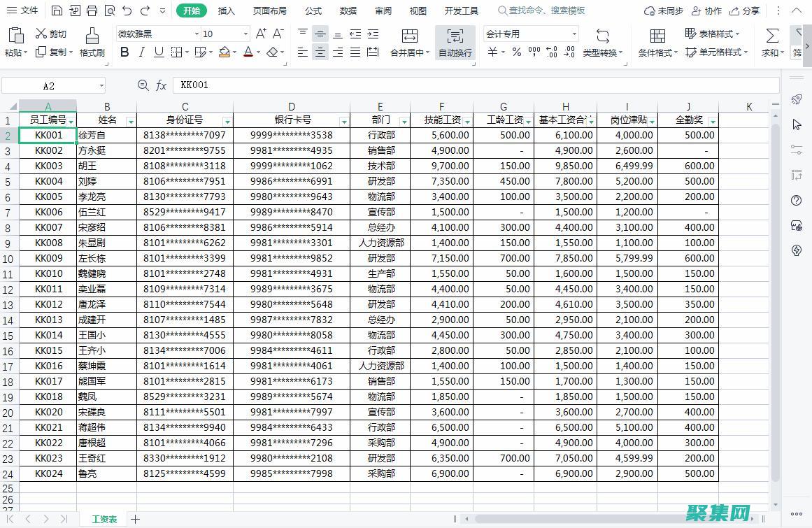Open the number format dropdown 会计专用
The width and height of the screenshot is (812, 528).
click(x=574, y=33)
